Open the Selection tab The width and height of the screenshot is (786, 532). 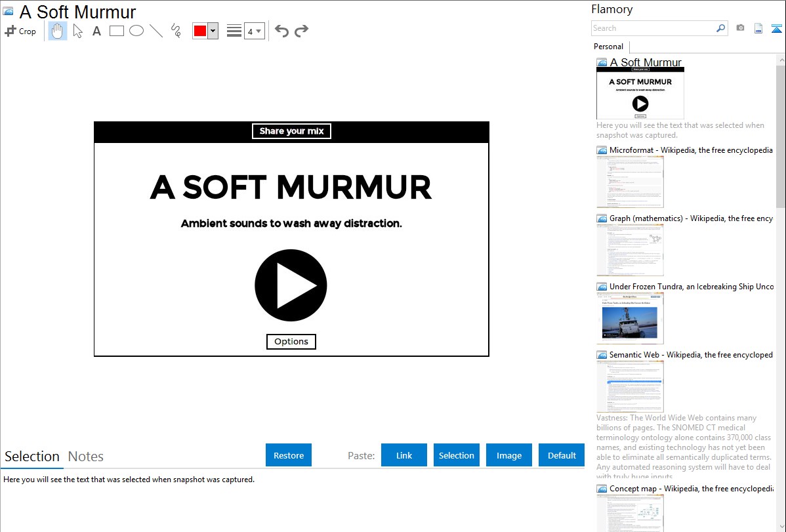click(x=32, y=457)
